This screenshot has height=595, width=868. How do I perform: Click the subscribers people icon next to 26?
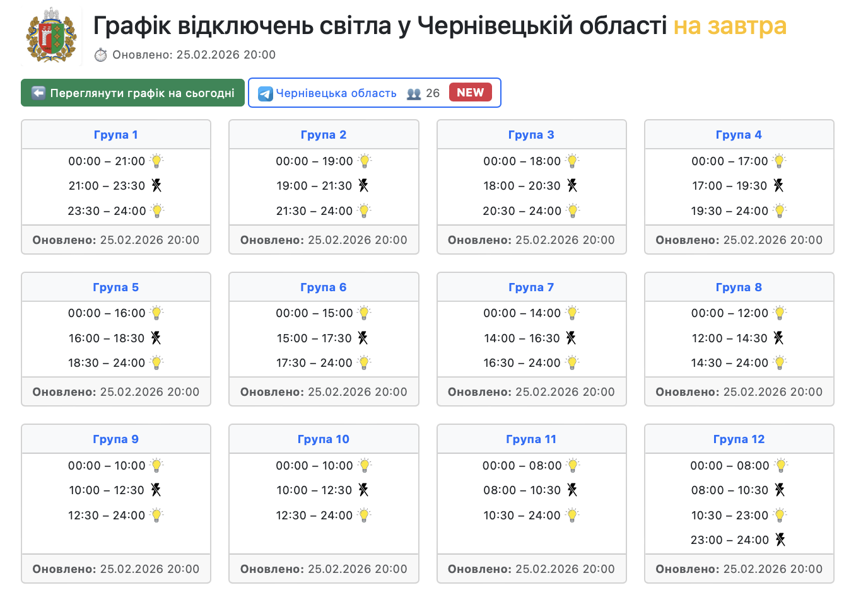tap(414, 94)
